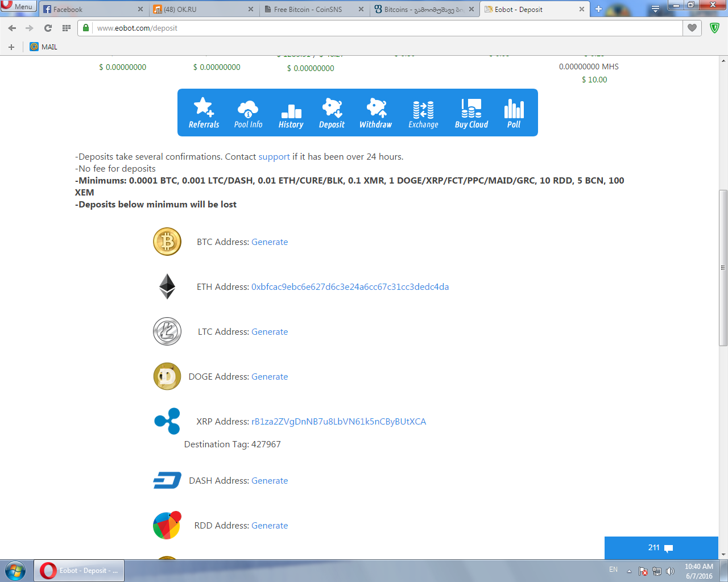Image resolution: width=728 pixels, height=582 pixels.
Task: Open the chat widget showing 211
Action: (x=661, y=548)
